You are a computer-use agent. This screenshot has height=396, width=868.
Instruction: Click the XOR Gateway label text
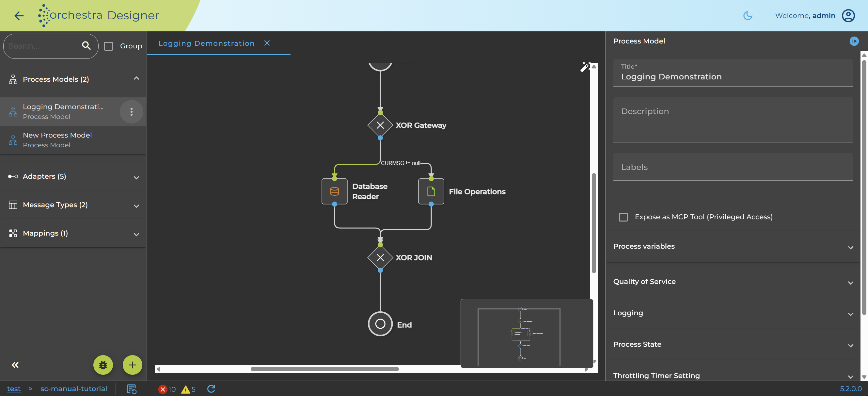point(421,125)
